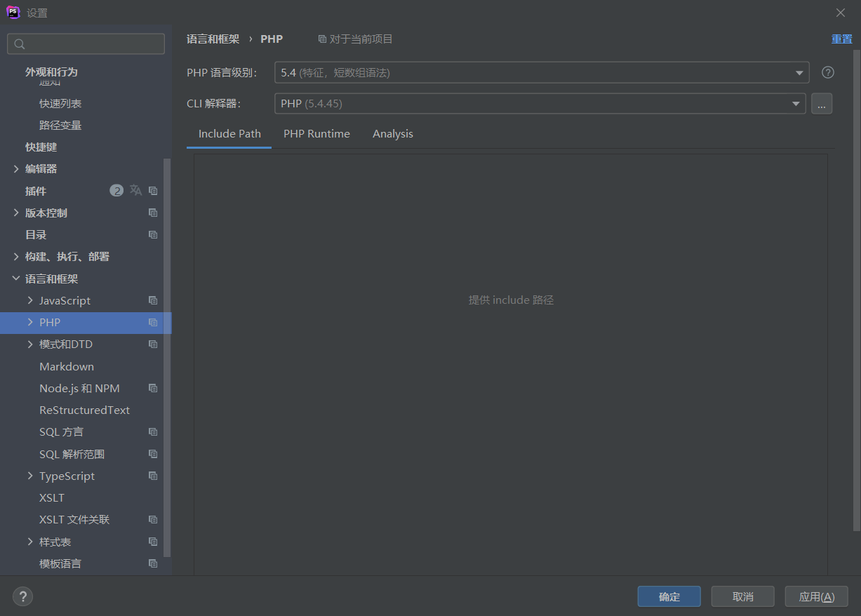Image resolution: width=861 pixels, height=616 pixels.
Task: Collapse the 语言和框架 tree node
Action: [x=16, y=279]
